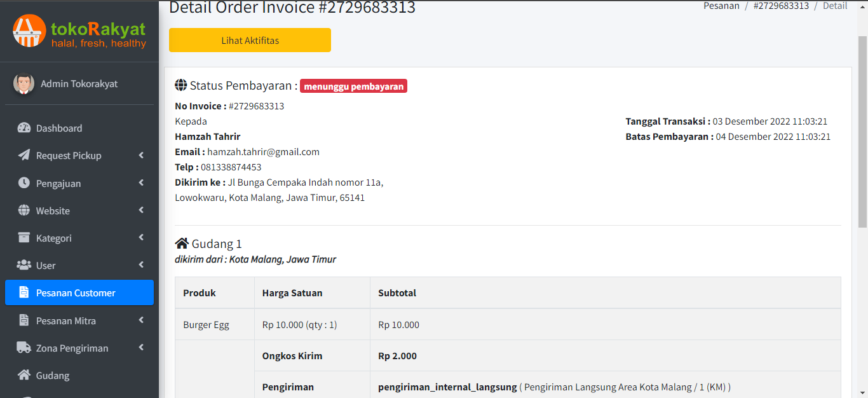868x398 pixels.
Task: Click the Website globe icon in sidebar
Action: [x=24, y=210]
